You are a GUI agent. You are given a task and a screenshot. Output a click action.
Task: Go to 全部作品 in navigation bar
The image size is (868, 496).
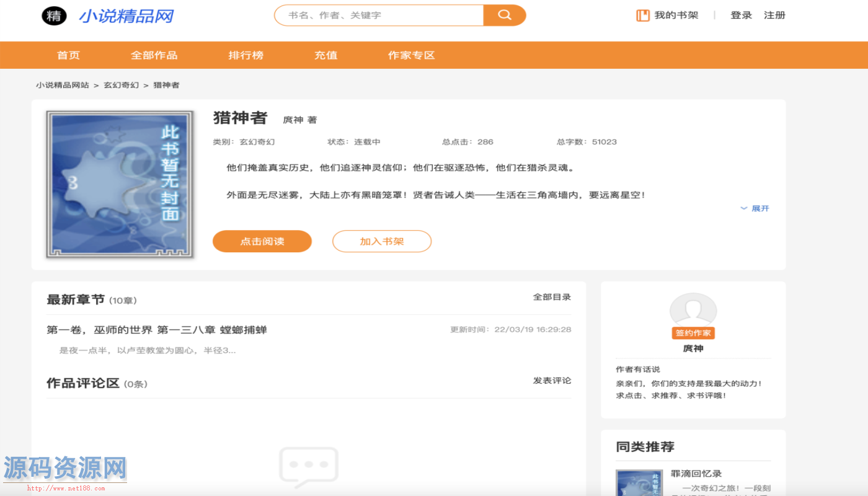tap(154, 55)
